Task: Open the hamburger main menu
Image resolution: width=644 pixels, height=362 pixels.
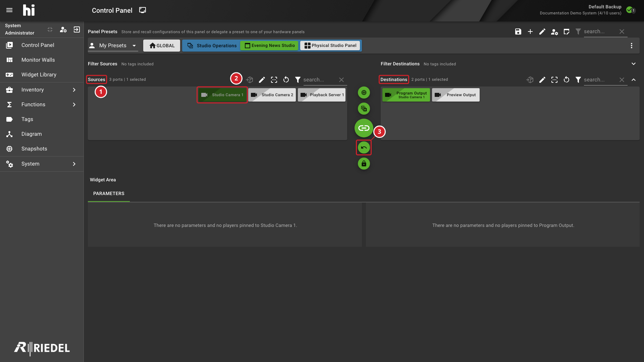Action: point(9,10)
